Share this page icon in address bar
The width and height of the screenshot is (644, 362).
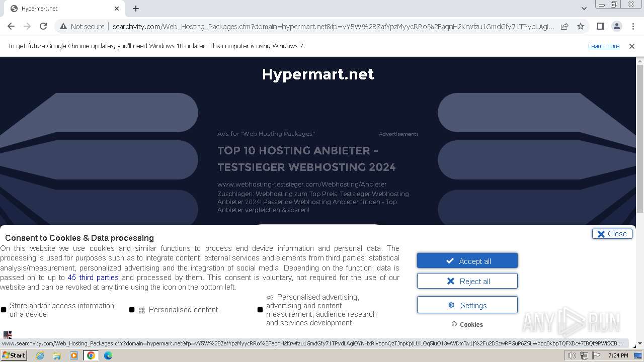[x=565, y=26]
